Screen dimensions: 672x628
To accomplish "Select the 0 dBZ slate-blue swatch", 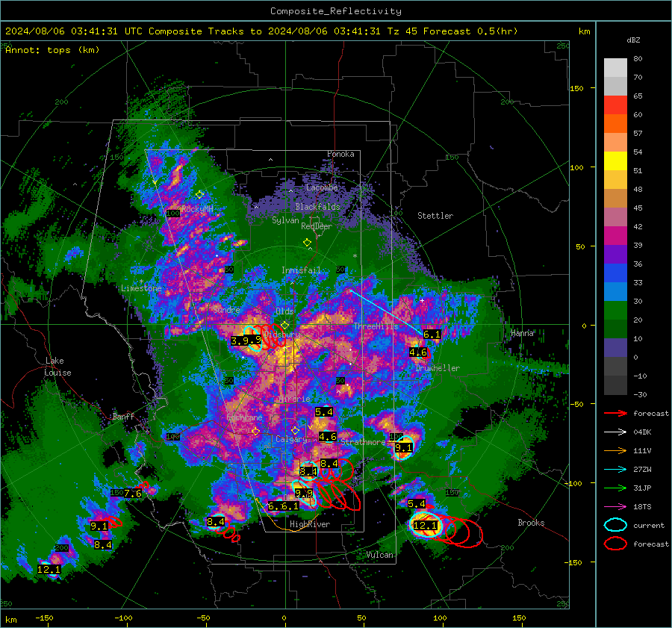I will pyautogui.click(x=615, y=348).
